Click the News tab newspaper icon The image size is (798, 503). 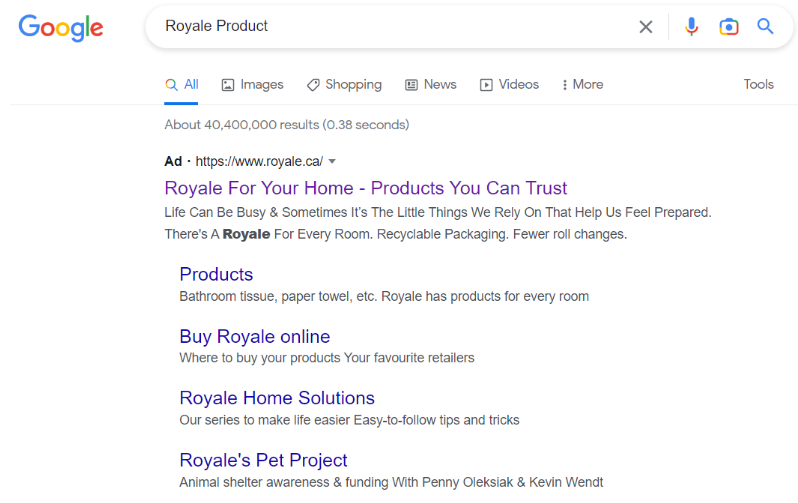[411, 85]
